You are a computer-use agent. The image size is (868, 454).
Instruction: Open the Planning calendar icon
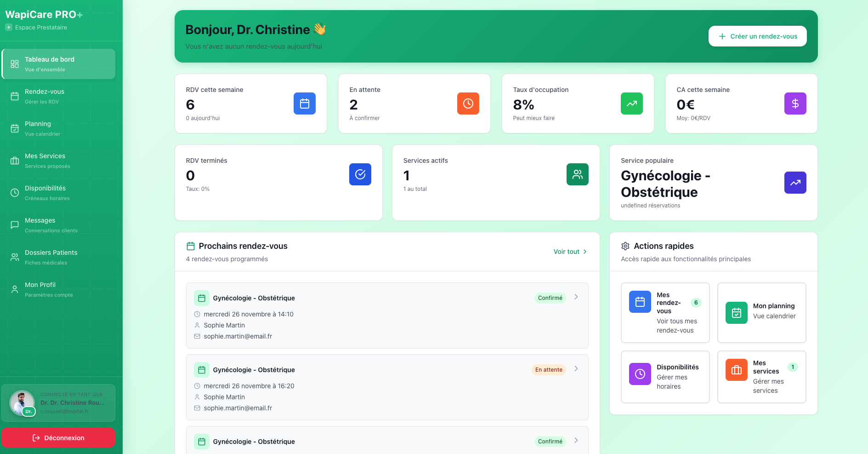14,128
